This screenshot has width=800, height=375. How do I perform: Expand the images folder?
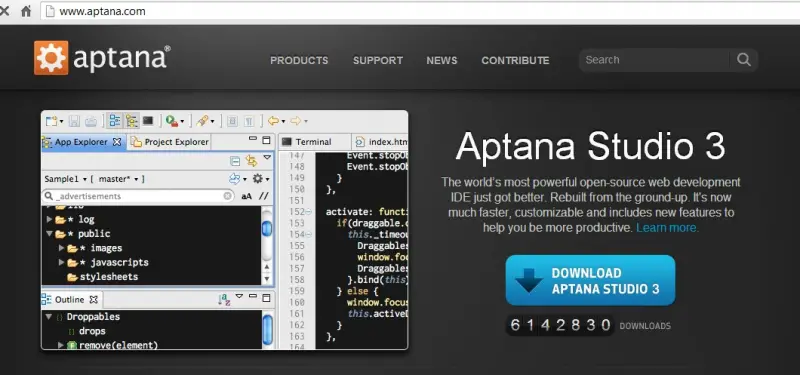coord(61,248)
